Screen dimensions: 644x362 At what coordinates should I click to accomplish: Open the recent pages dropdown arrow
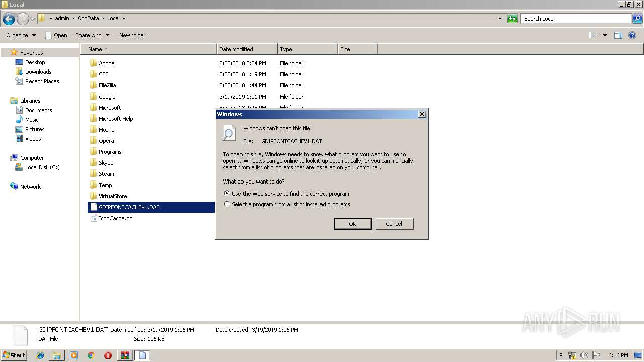point(32,19)
